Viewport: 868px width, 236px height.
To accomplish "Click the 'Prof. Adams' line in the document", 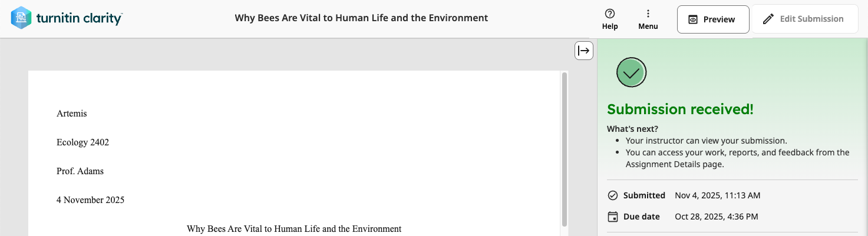I will point(80,171).
